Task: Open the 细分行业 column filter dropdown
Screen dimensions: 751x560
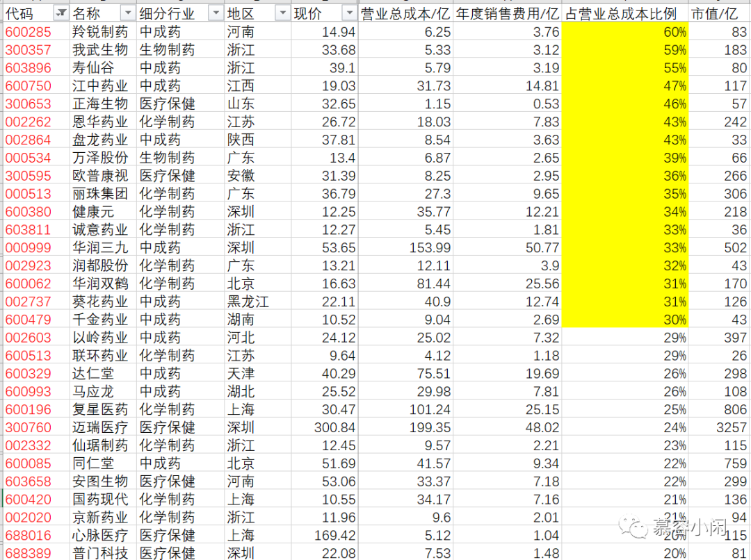Action: (x=216, y=13)
